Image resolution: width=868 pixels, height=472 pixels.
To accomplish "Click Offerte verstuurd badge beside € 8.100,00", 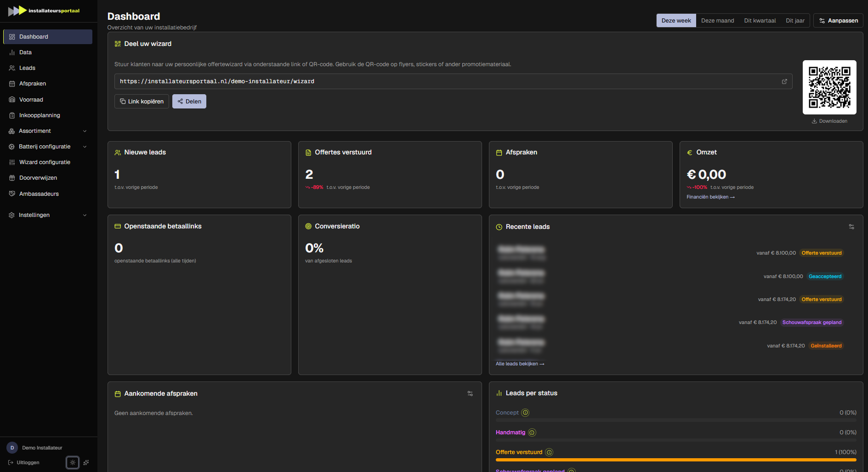I will pyautogui.click(x=822, y=253).
